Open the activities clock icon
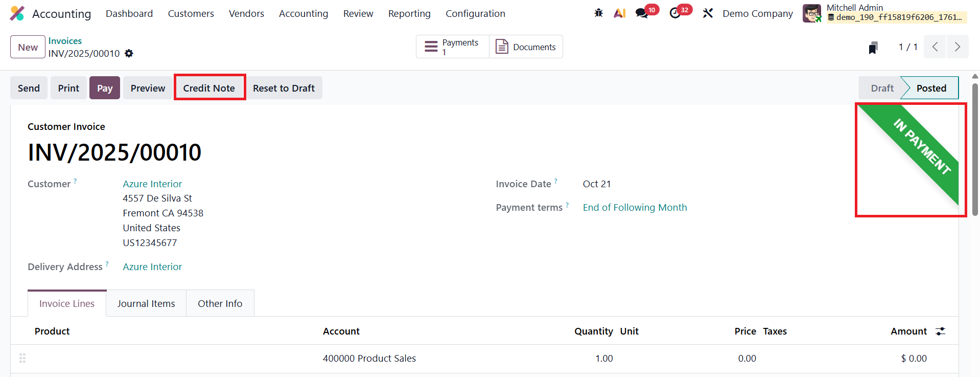The width and height of the screenshot is (980, 377). (x=675, y=13)
